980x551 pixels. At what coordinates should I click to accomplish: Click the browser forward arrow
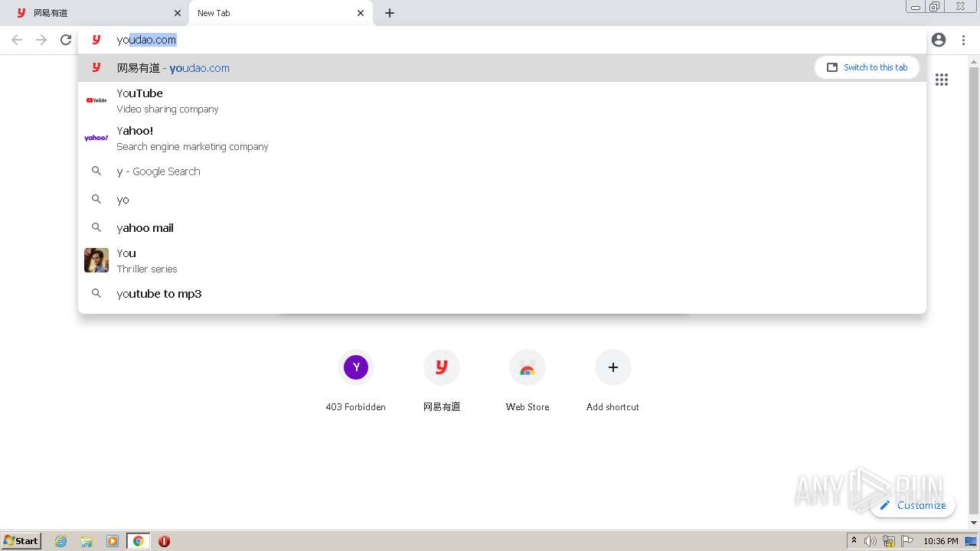41,40
